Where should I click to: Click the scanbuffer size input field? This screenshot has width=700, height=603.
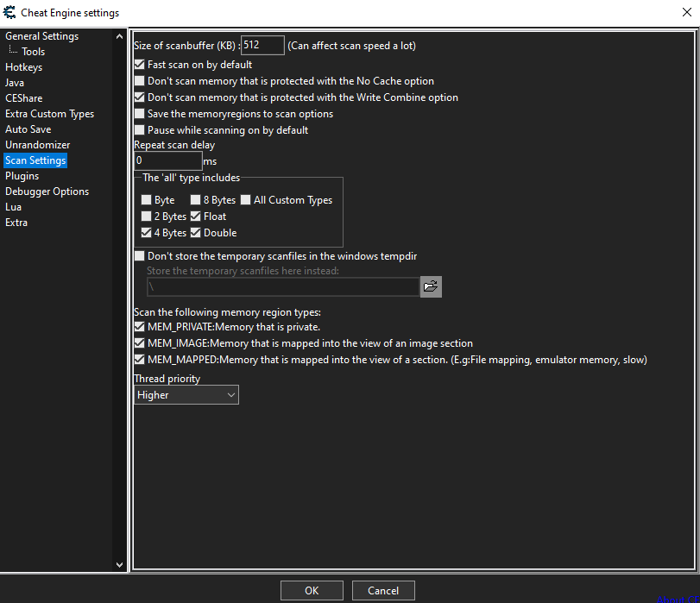click(x=262, y=45)
